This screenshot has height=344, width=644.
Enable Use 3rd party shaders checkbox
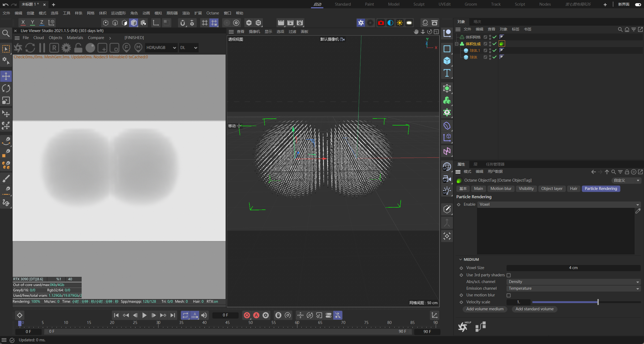pos(509,275)
